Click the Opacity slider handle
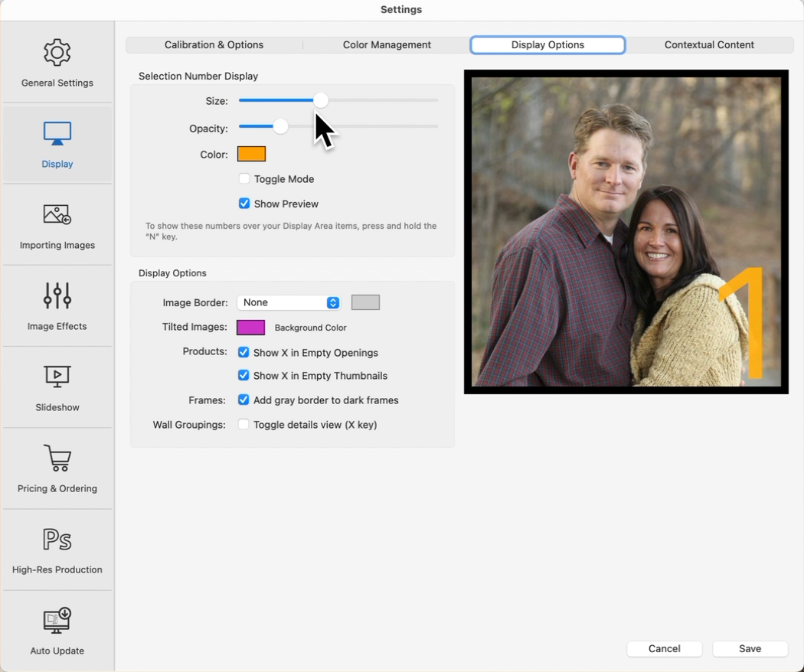 tap(280, 127)
